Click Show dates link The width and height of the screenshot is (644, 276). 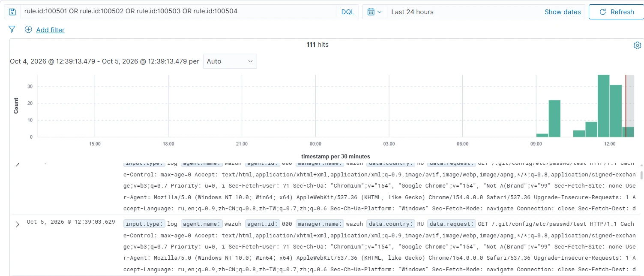pos(563,12)
